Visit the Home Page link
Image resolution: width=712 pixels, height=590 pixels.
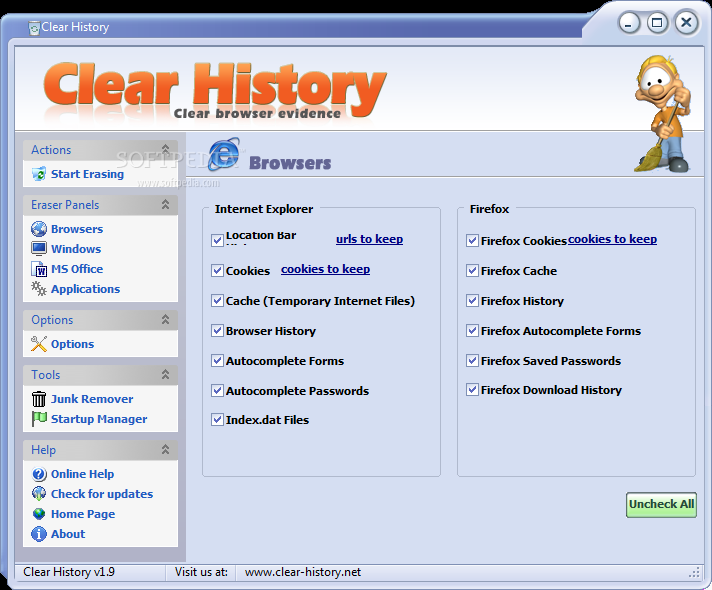83,514
